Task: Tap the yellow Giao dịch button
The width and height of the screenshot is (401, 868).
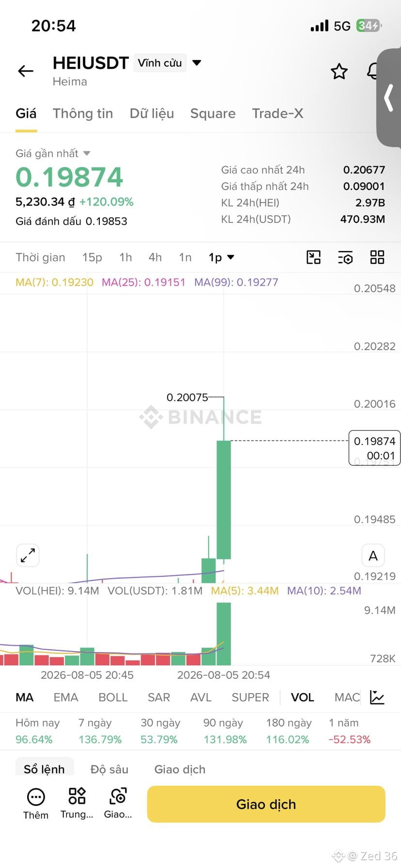Action: [x=266, y=804]
